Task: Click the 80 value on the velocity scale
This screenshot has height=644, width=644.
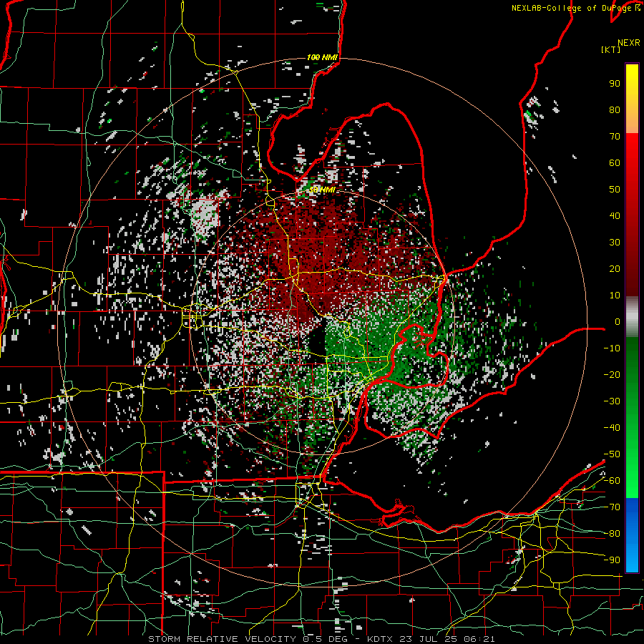Action: tap(615, 109)
